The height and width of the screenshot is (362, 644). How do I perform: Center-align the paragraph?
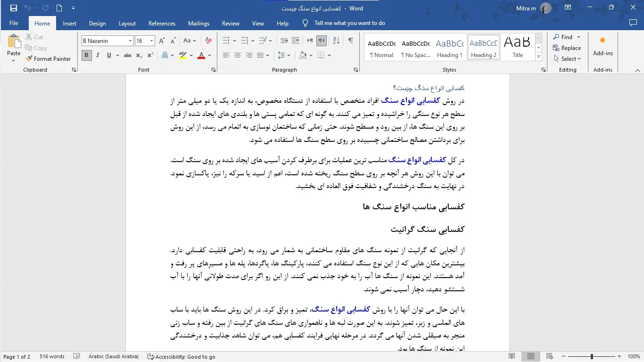coord(238,56)
